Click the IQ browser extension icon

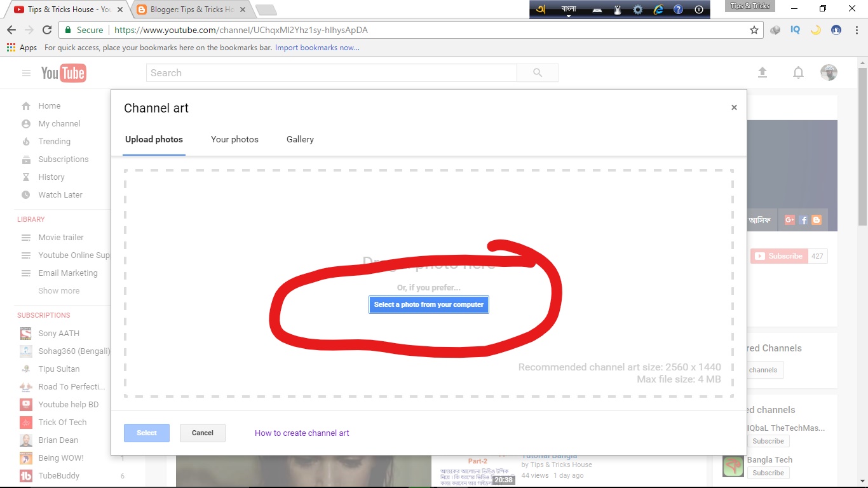click(795, 30)
